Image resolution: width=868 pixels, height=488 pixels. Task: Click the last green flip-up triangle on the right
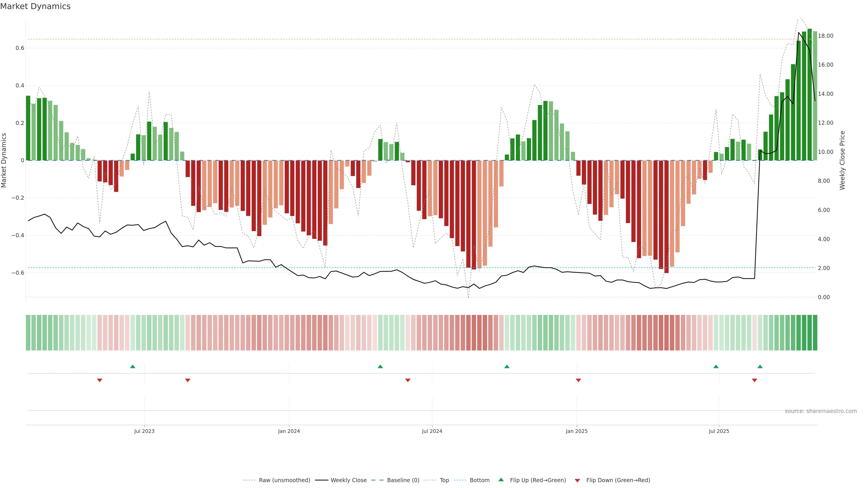(760, 366)
